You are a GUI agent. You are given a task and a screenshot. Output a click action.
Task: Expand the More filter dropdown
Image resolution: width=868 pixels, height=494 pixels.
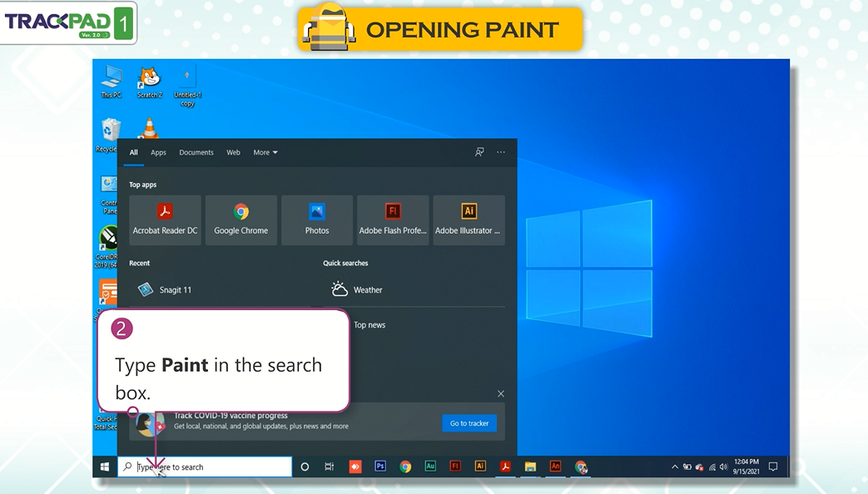coord(265,152)
